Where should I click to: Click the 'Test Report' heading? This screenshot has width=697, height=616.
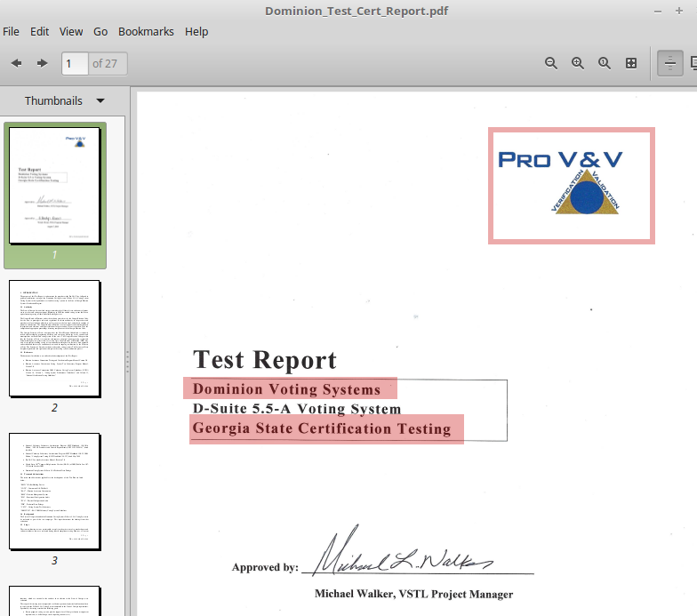[x=265, y=359]
